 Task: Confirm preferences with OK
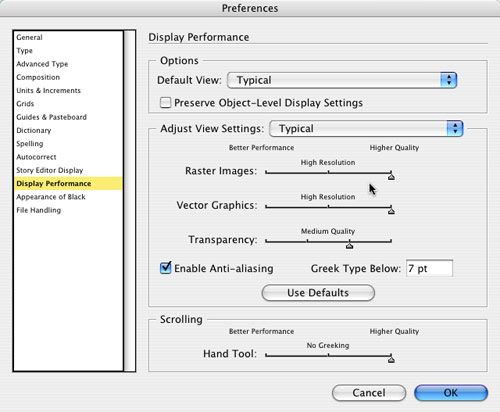451,393
